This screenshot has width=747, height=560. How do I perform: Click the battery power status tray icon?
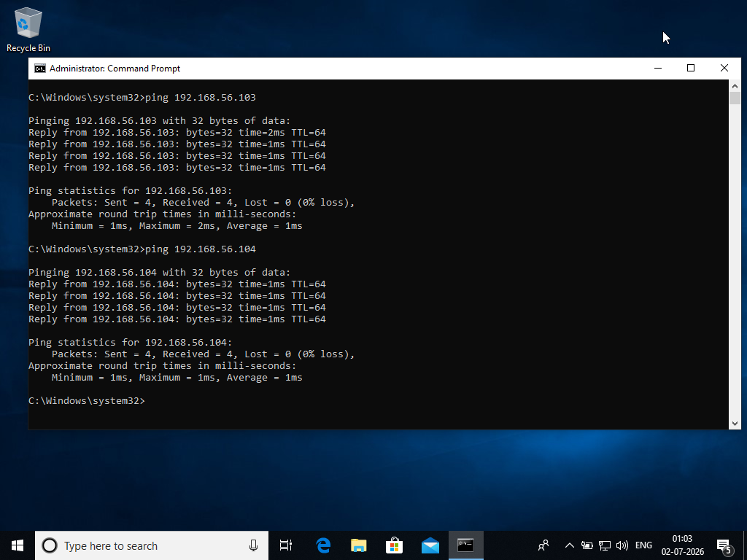tap(587, 545)
